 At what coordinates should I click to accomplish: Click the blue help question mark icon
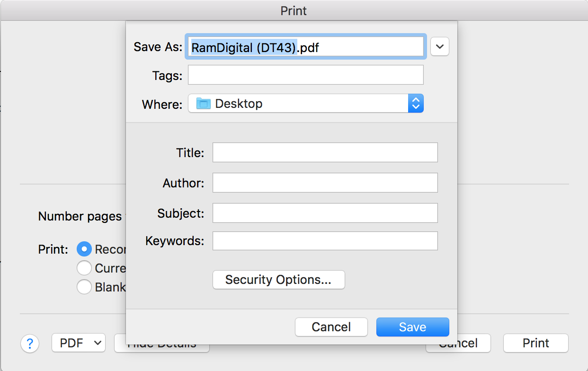[x=30, y=343]
